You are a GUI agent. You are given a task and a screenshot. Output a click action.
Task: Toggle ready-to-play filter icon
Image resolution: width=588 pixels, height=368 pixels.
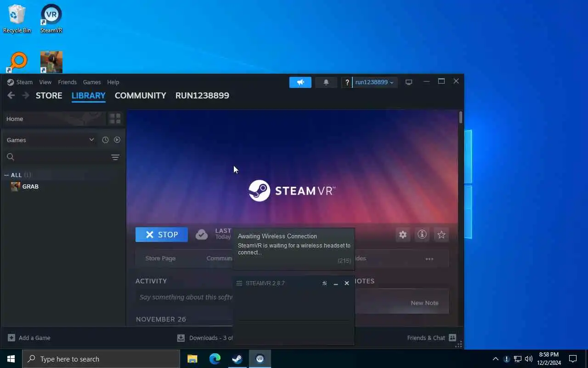[117, 140]
